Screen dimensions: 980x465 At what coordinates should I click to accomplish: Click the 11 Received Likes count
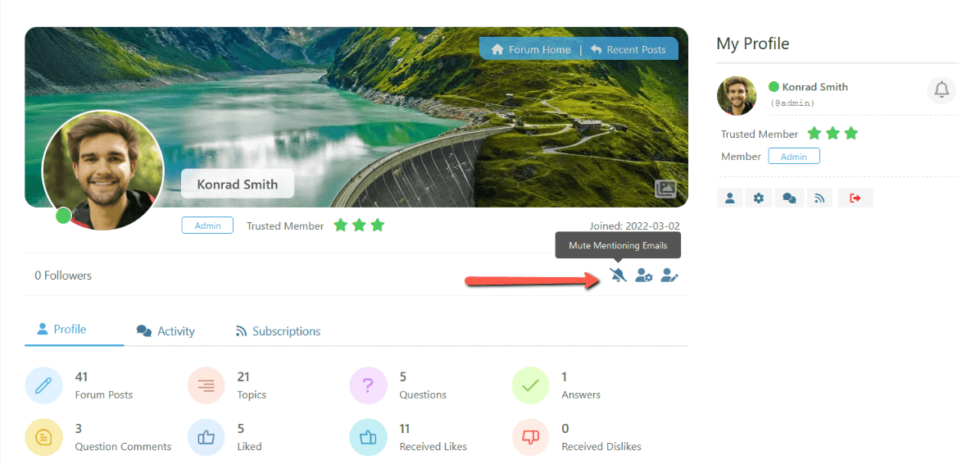click(x=405, y=429)
